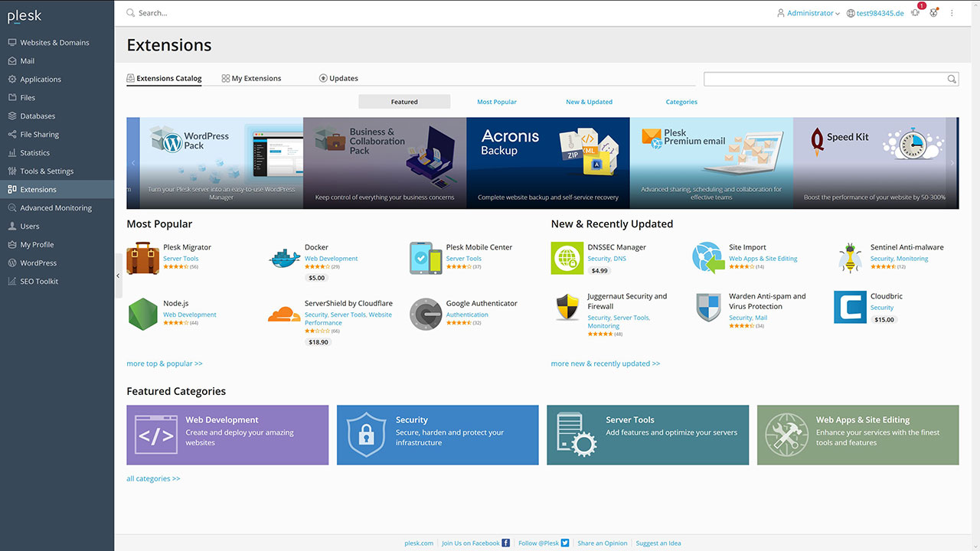Expand the Administrator account dropdown

(808, 13)
